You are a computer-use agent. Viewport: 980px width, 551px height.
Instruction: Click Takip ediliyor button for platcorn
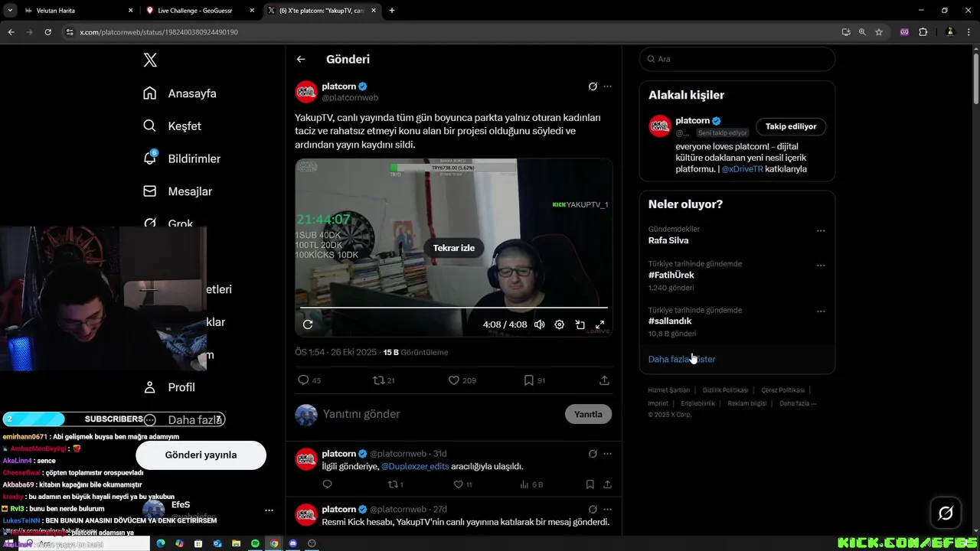(x=791, y=126)
